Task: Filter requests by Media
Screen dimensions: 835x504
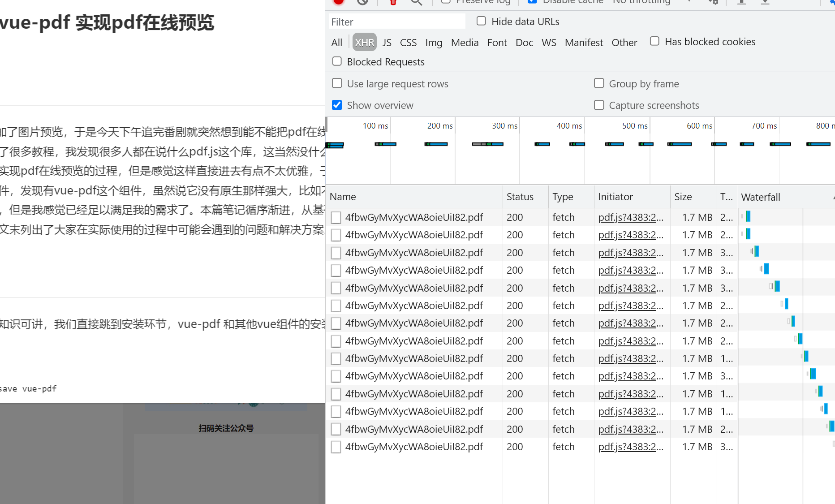Action: tap(465, 43)
